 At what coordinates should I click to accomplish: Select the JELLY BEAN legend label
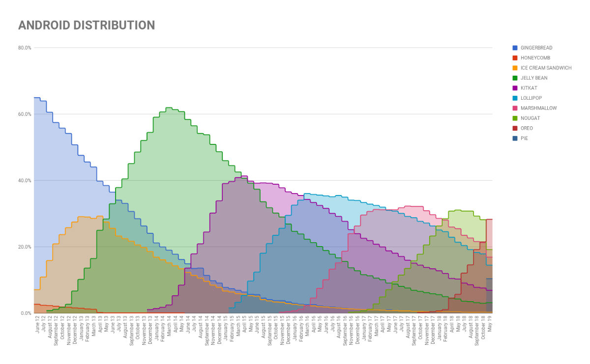[x=534, y=78]
